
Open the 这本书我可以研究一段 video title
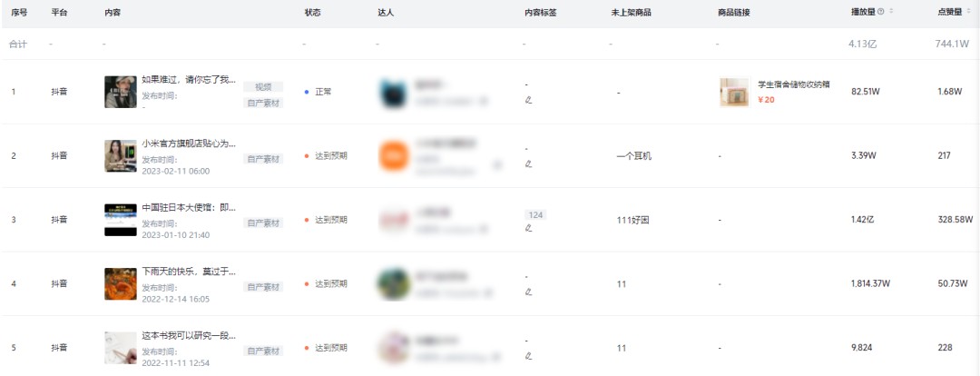tap(189, 336)
